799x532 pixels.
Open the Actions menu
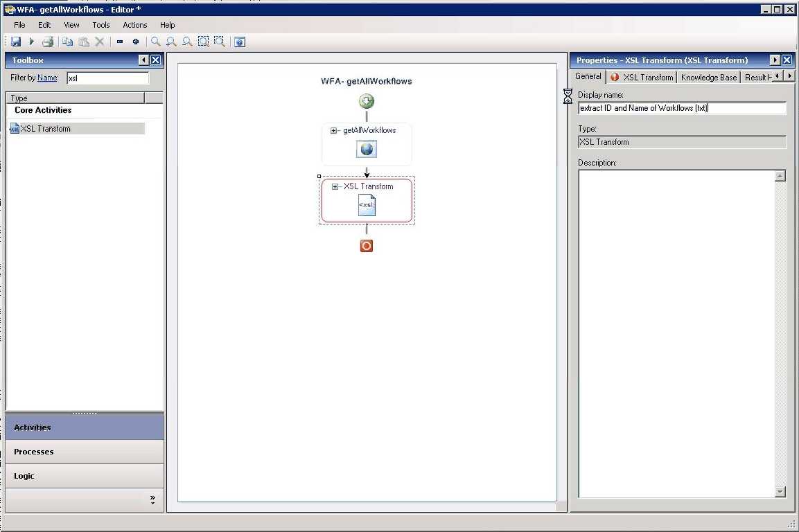tap(134, 25)
